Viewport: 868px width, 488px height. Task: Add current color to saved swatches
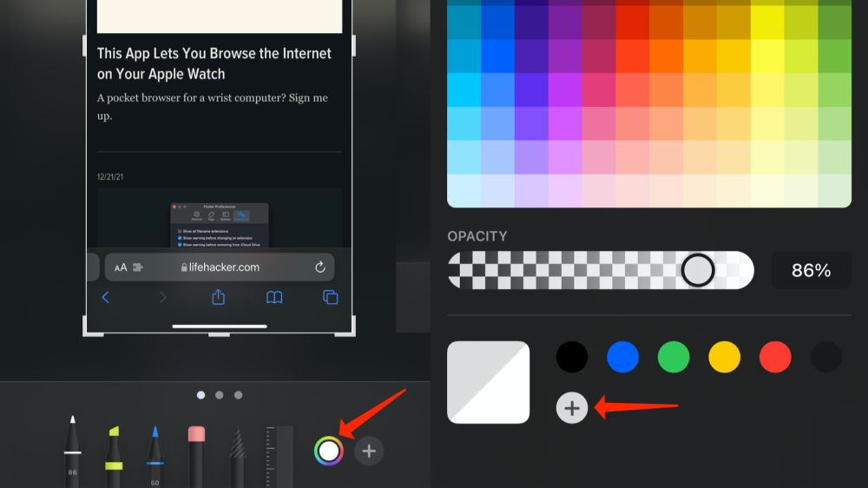[x=572, y=407]
